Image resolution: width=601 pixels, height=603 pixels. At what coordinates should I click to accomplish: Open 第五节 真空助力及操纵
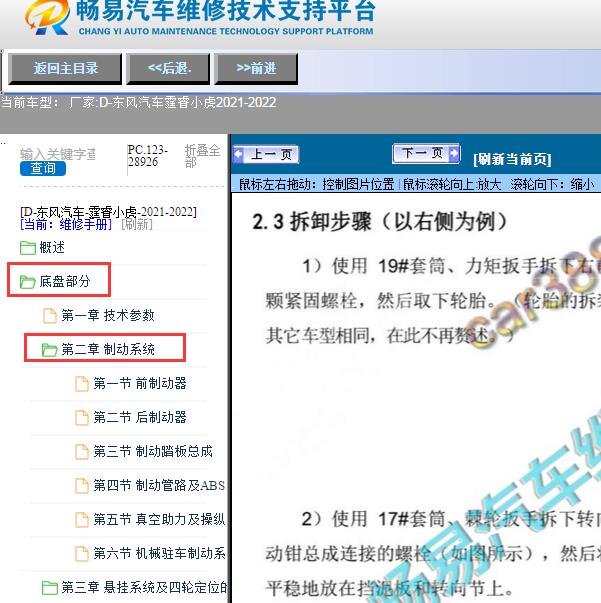[x=159, y=520]
